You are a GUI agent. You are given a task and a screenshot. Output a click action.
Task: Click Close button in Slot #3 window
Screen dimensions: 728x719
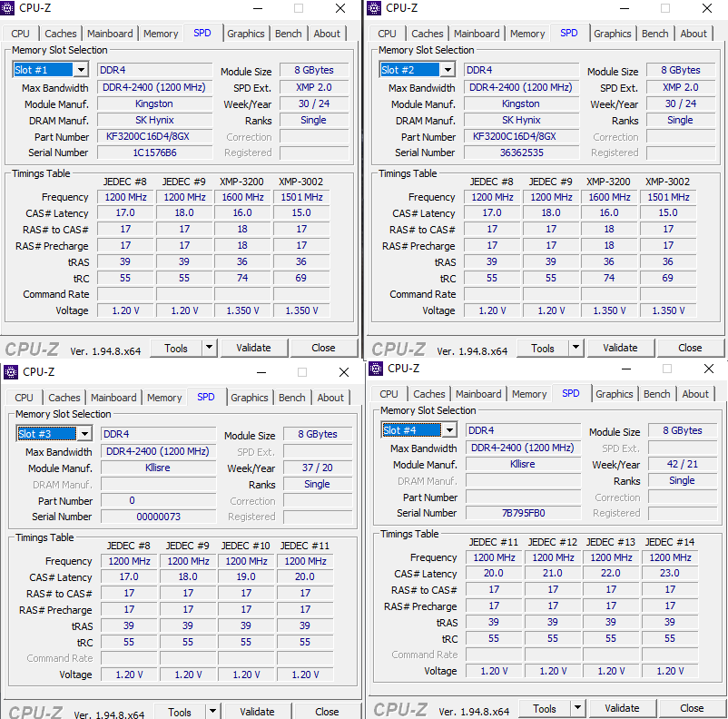click(328, 712)
